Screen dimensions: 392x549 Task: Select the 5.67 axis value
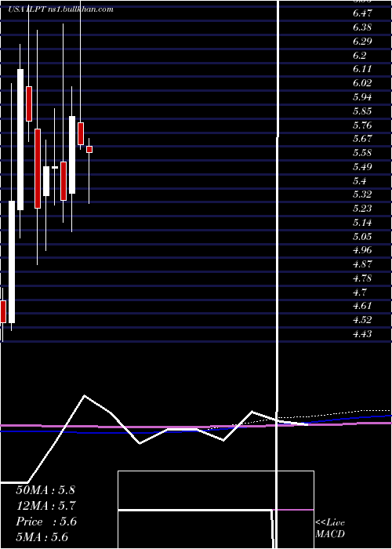pyautogui.click(x=362, y=139)
